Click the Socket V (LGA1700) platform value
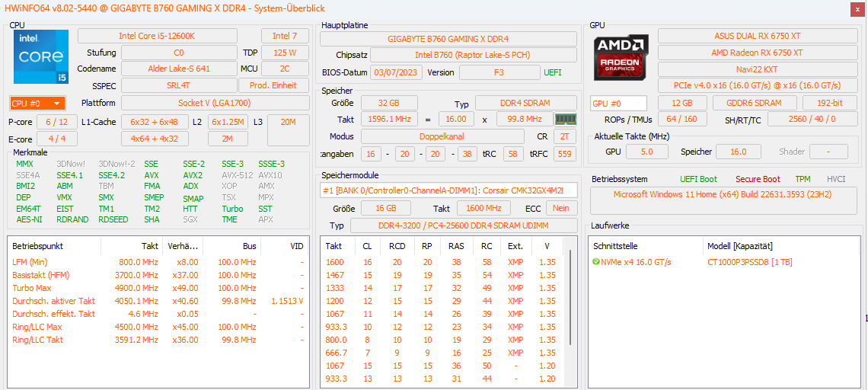 pos(215,103)
